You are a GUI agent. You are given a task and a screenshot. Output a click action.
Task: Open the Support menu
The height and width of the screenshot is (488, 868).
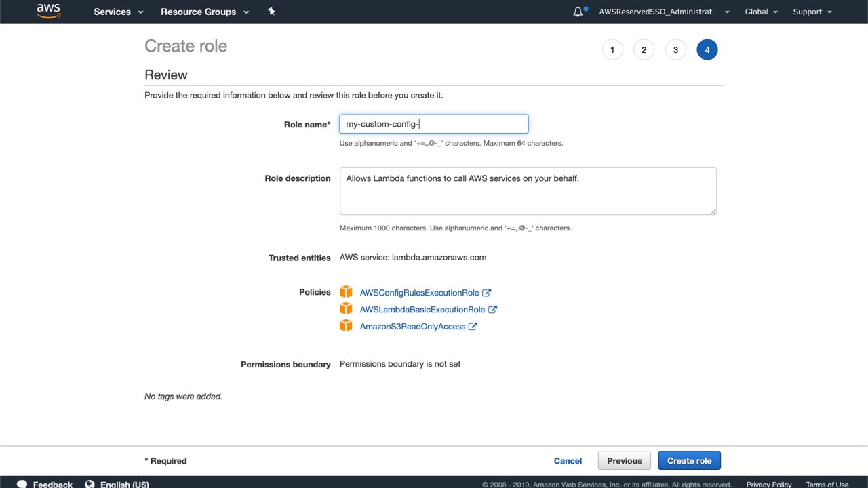(812, 12)
